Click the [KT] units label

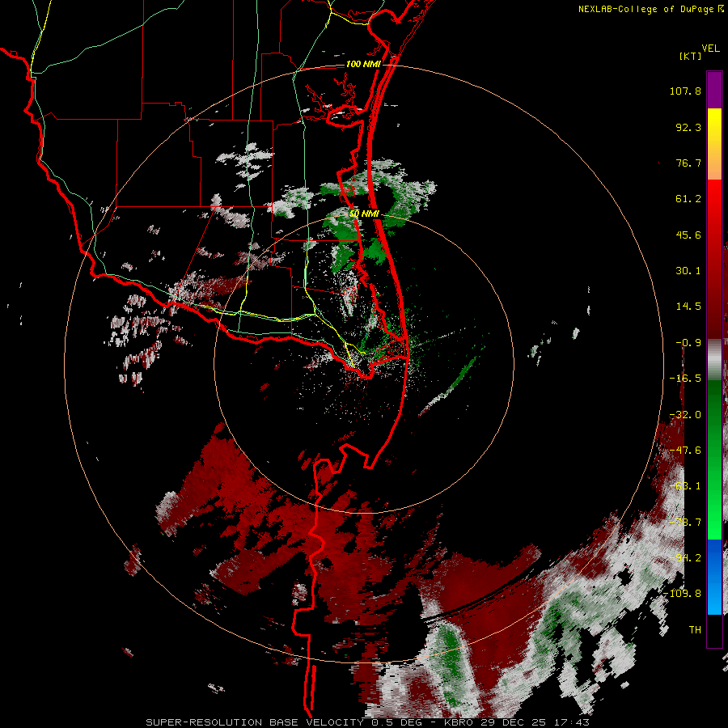pos(690,56)
